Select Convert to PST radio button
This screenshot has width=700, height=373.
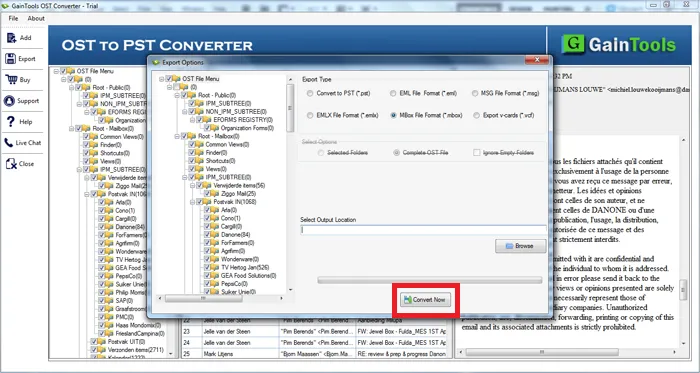[310, 94]
